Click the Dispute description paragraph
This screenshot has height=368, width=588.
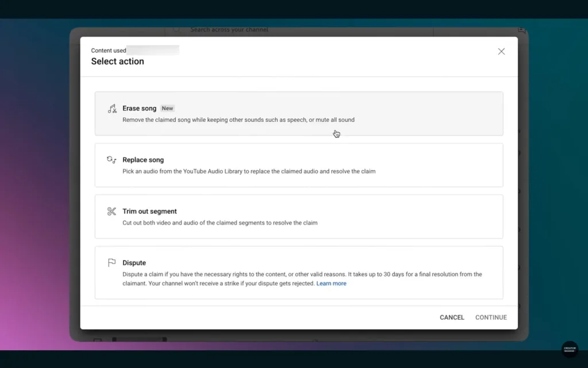[302, 279]
